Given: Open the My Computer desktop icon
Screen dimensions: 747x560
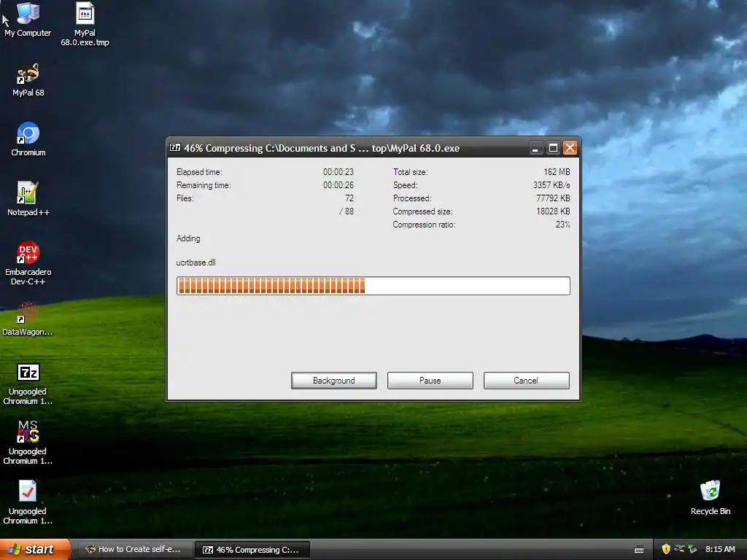Looking at the screenshot, I should pyautogui.click(x=28, y=20).
